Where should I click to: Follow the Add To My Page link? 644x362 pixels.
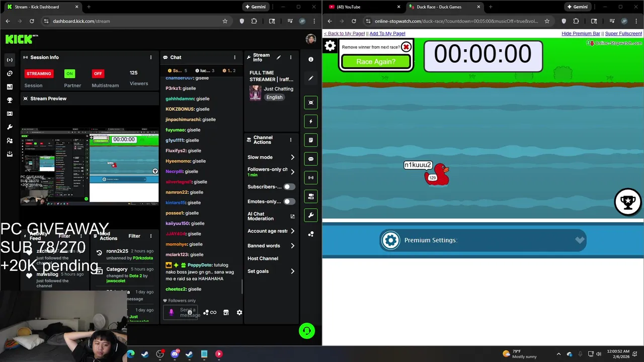(387, 34)
